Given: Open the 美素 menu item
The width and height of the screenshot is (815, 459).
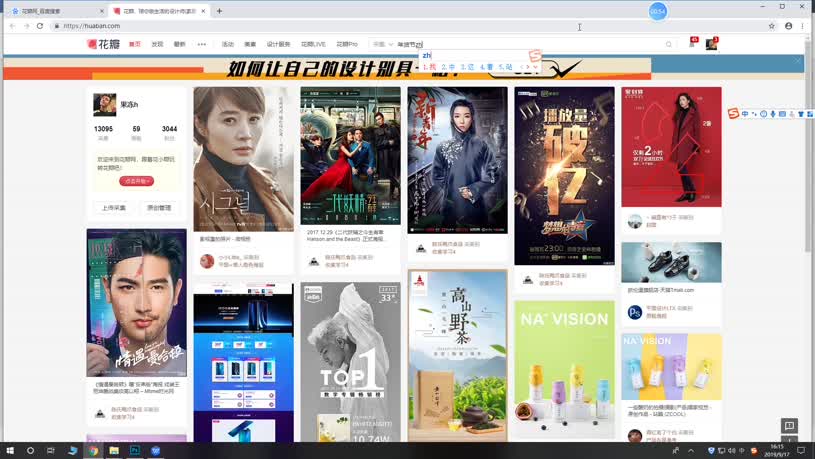Looking at the screenshot, I should pyautogui.click(x=250, y=44).
